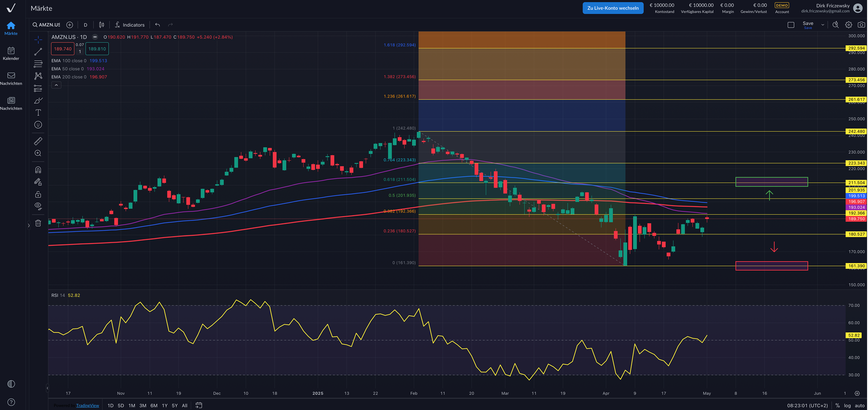This screenshot has height=410, width=868.
Task: Switch to the 6M time range
Action: 154,405
